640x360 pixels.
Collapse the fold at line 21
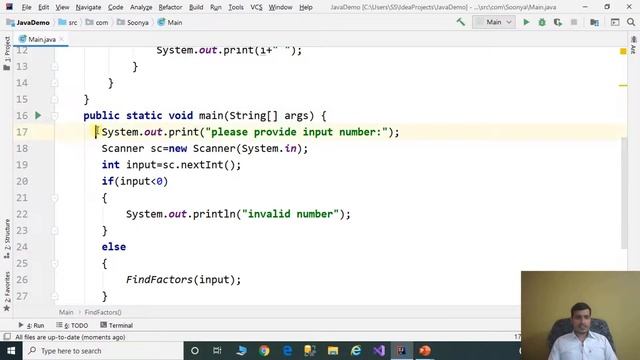[55, 198]
